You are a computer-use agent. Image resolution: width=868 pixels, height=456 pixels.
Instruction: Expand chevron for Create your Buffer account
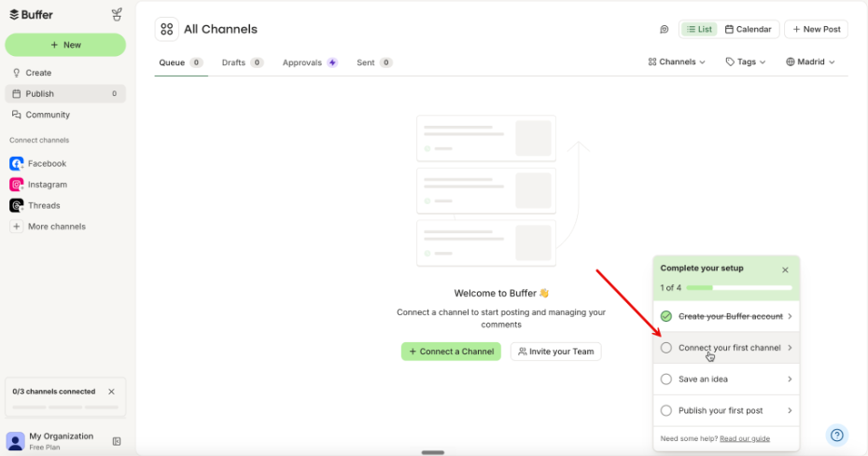[x=790, y=316]
